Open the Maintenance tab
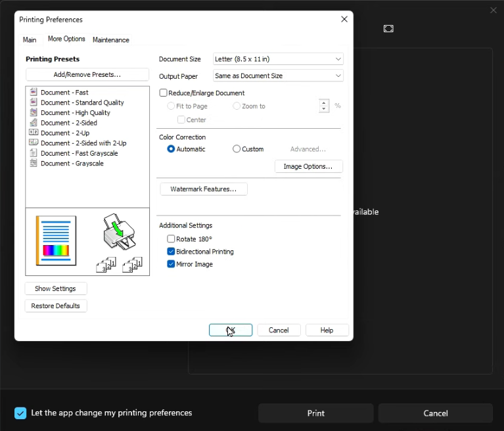This screenshot has width=504, height=431. pos(111,40)
